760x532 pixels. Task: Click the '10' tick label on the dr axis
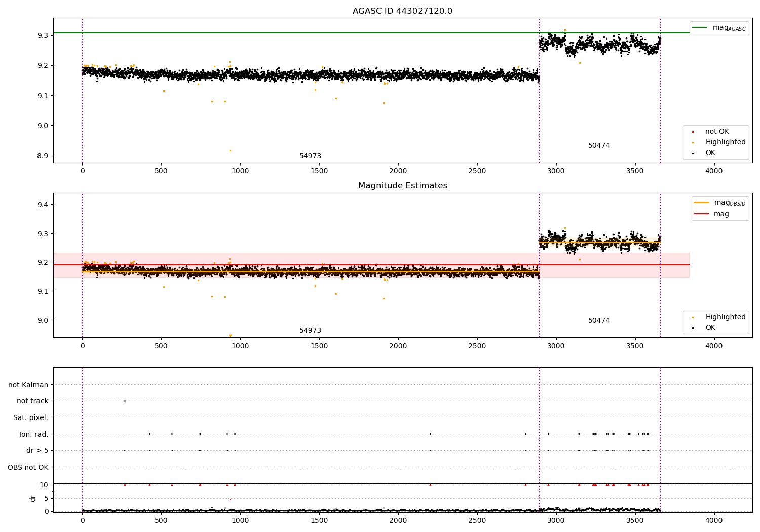point(44,485)
